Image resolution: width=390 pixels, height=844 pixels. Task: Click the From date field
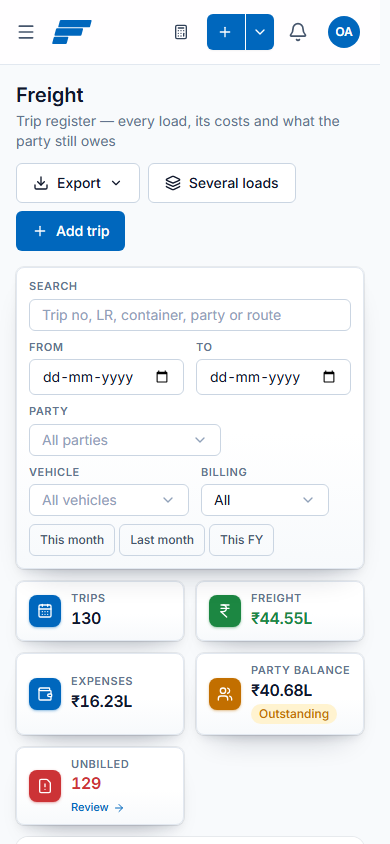pyautogui.click(x=107, y=377)
